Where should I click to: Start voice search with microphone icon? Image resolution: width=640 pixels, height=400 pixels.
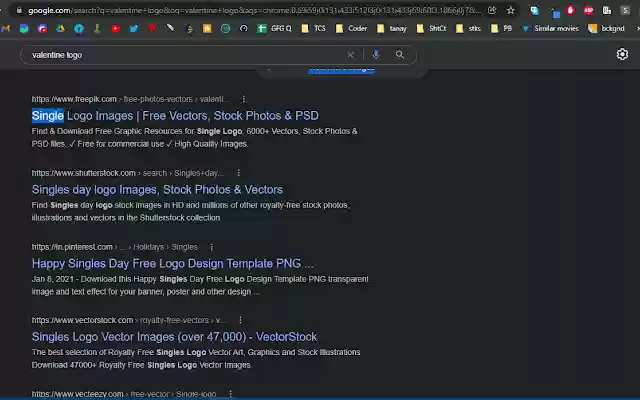[376, 54]
